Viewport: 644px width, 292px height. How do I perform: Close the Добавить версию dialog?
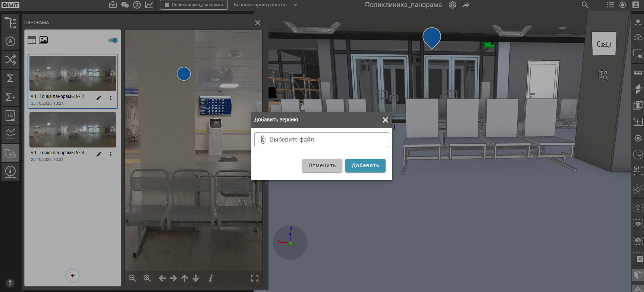coord(385,120)
